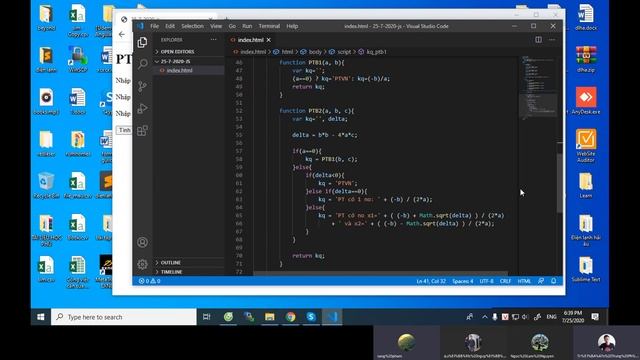The height and width of the screenshot is (360, 640).
Task: Open the Action Center notification icon
Action: coord(595,317)
